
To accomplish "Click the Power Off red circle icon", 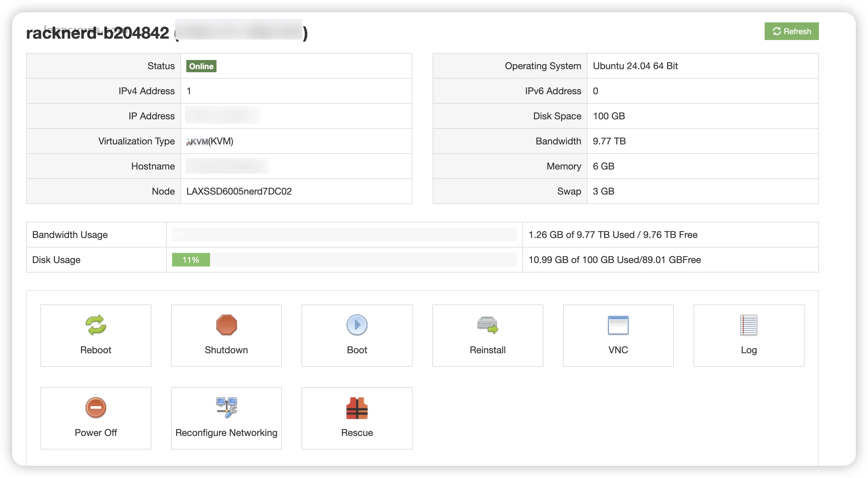I will [96, 407].
